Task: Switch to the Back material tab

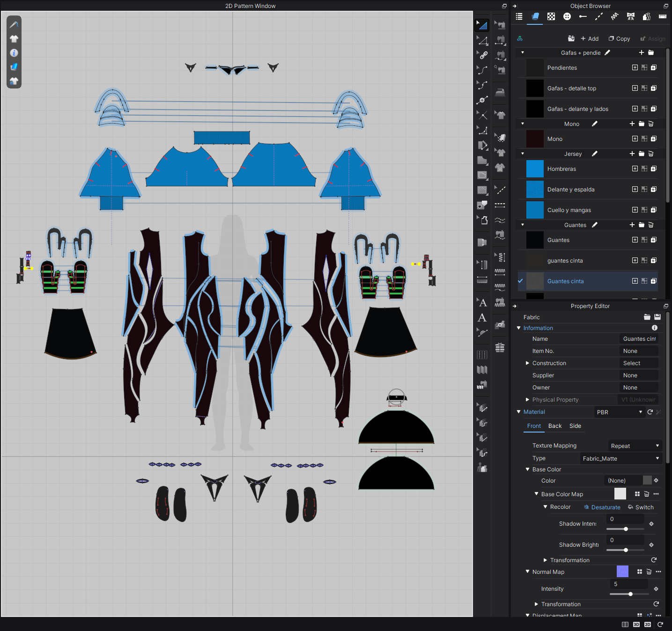Action: click(x=555, y=426)
